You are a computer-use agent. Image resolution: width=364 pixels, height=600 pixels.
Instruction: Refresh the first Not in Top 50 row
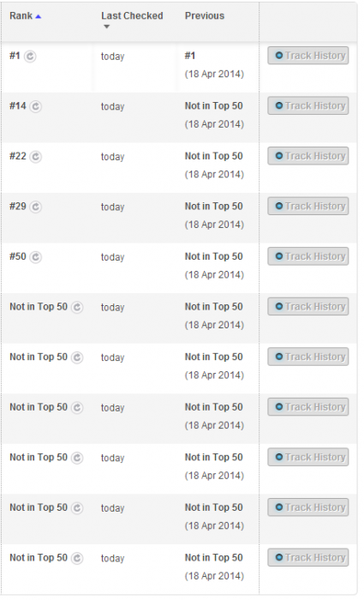77,307
